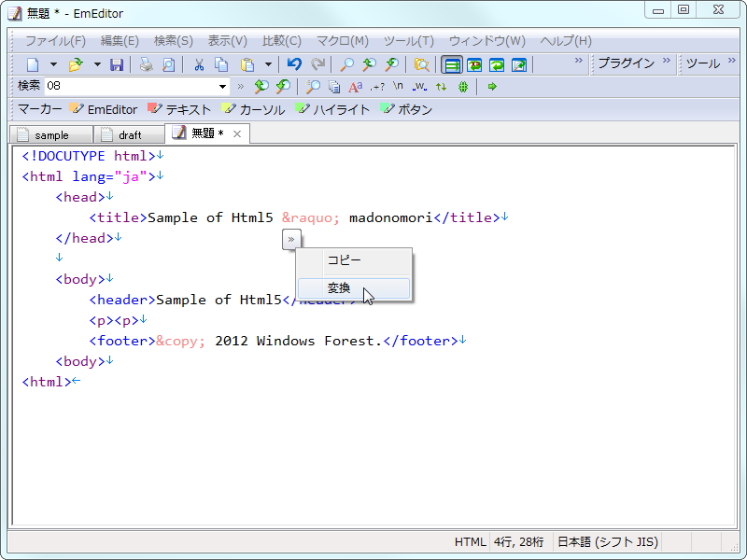Undo the last edit
Screen dimensions: 747x560
coord(294,64)
